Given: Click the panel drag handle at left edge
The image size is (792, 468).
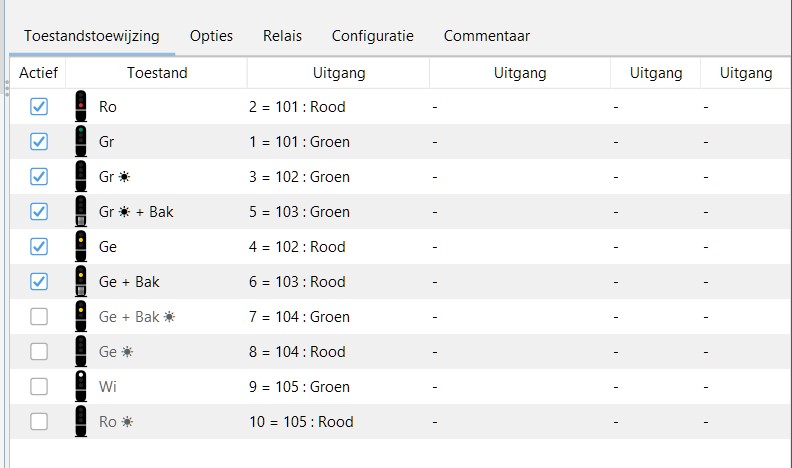Looking at the screenshot, I should point(5,88).
